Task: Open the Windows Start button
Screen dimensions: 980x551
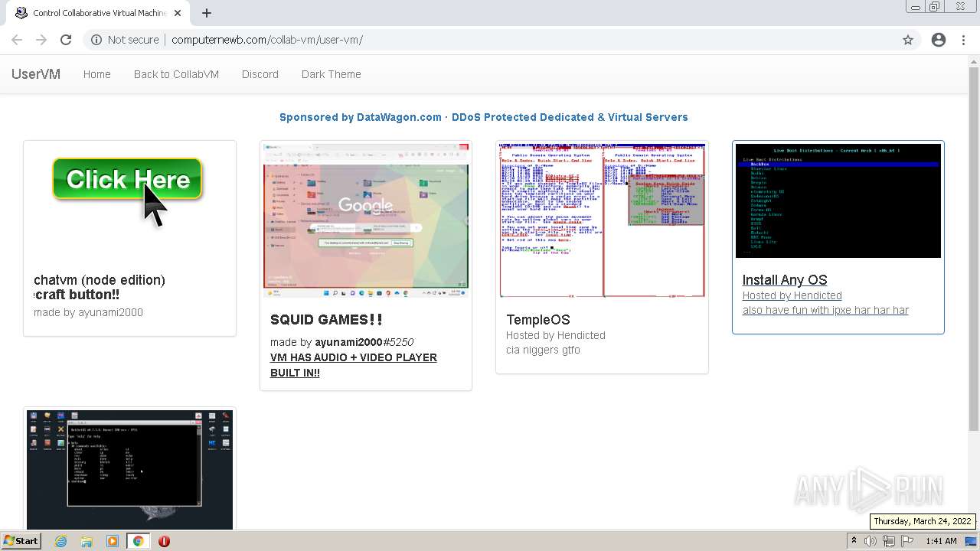Action: pyautogui.click(x=21, y=540)
